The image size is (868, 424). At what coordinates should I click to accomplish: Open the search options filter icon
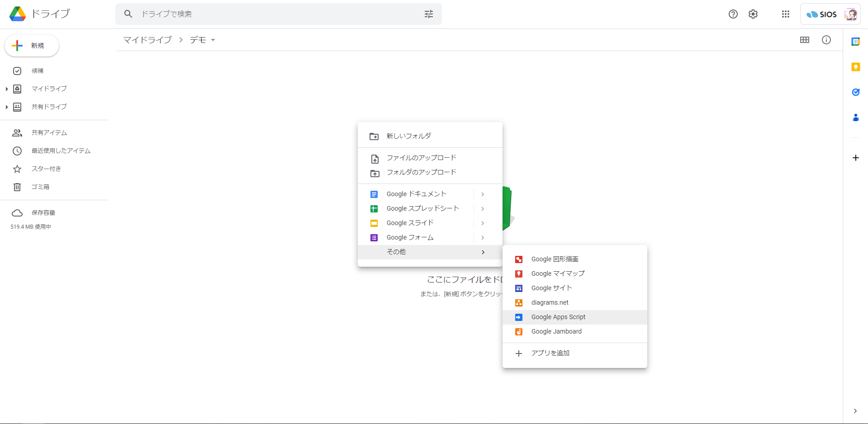[429, 14]
